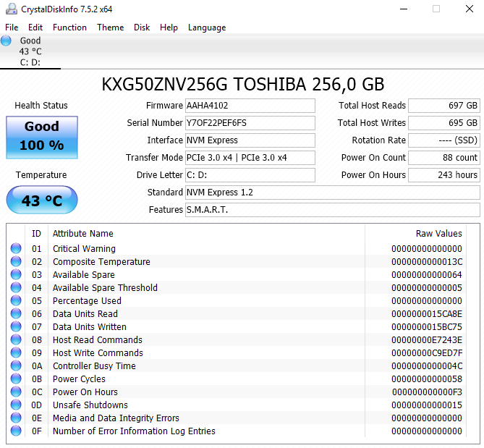The image size is (484, 448).
Task: Click the Standard field NVM Express 1.2
Action: coord(333,193)
